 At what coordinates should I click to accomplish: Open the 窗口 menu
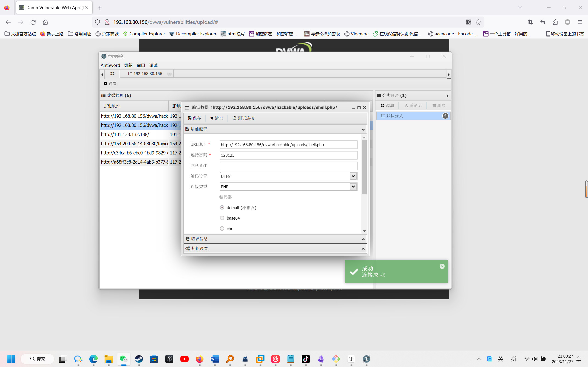click(141, 65)
